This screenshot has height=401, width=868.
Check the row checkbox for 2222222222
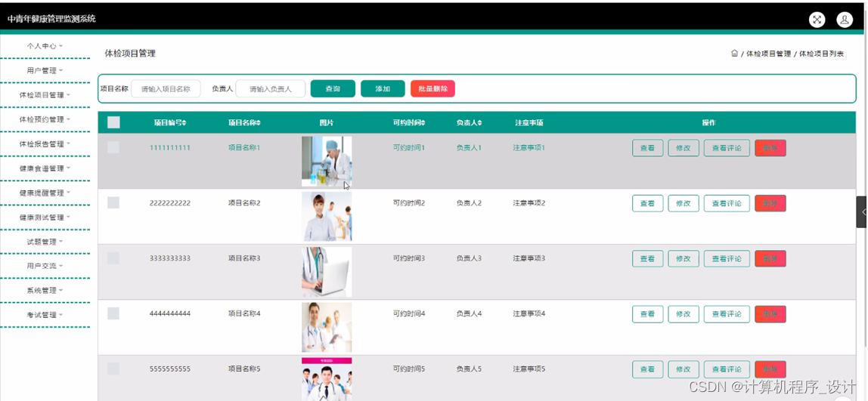113,202
